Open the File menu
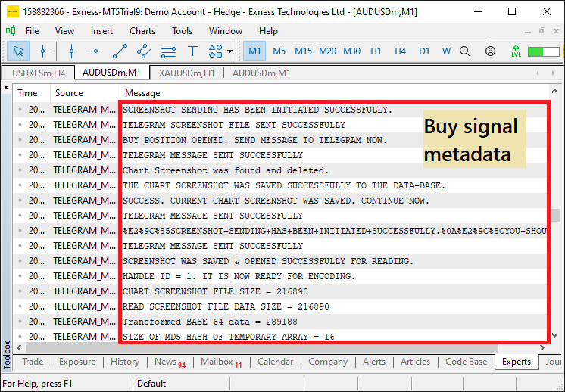565x392 pixels. pos(32,31)
